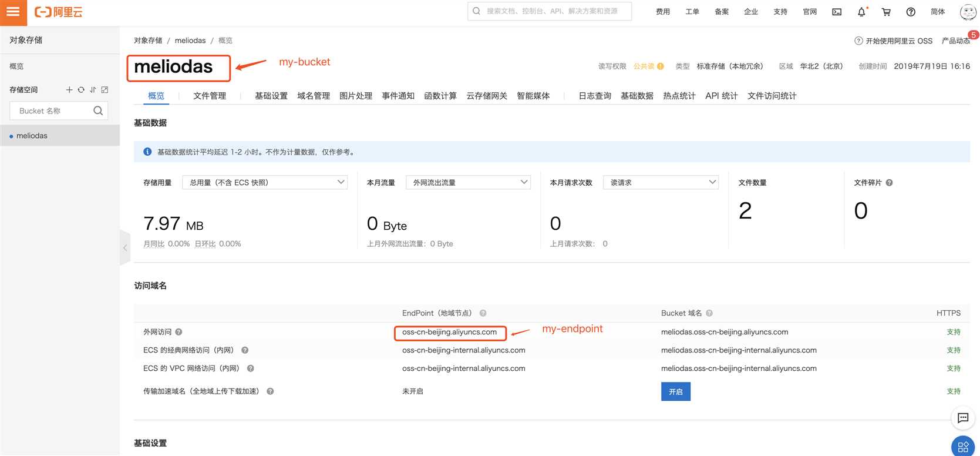Open the 智能媒体 tab
Screen dimensions: 980x456
coord(533,96)
